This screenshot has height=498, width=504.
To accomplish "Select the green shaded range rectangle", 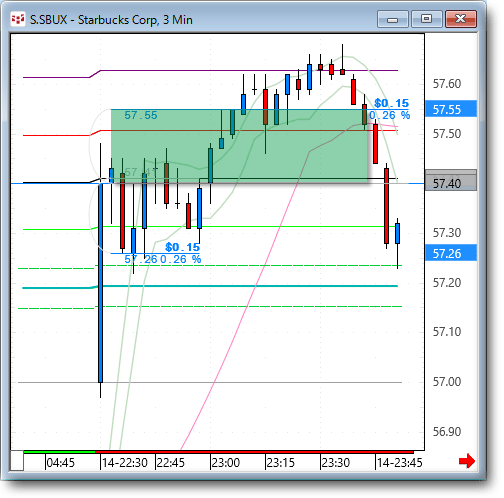I will tap(239, 146).
